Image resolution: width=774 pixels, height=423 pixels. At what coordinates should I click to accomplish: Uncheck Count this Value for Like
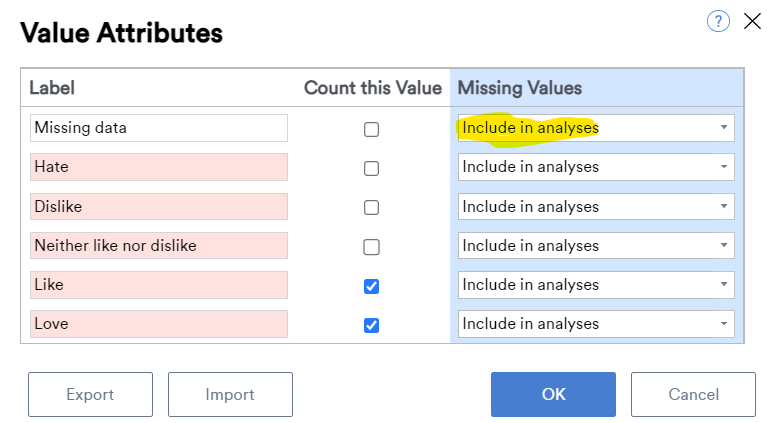click(x=372, y=286)
